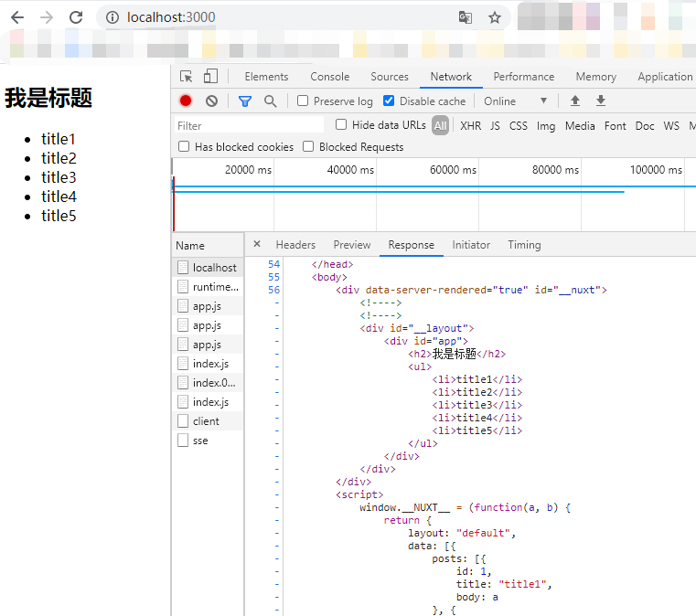Screen dimensions: 696x616
Task: Click the icon beside sse request
Action: click(x=183, y=441)
